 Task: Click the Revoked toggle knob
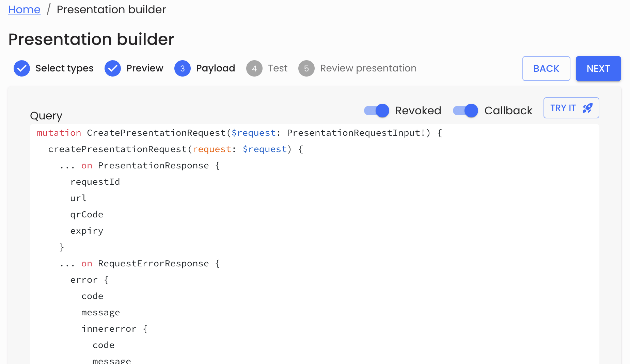(383, 111)
